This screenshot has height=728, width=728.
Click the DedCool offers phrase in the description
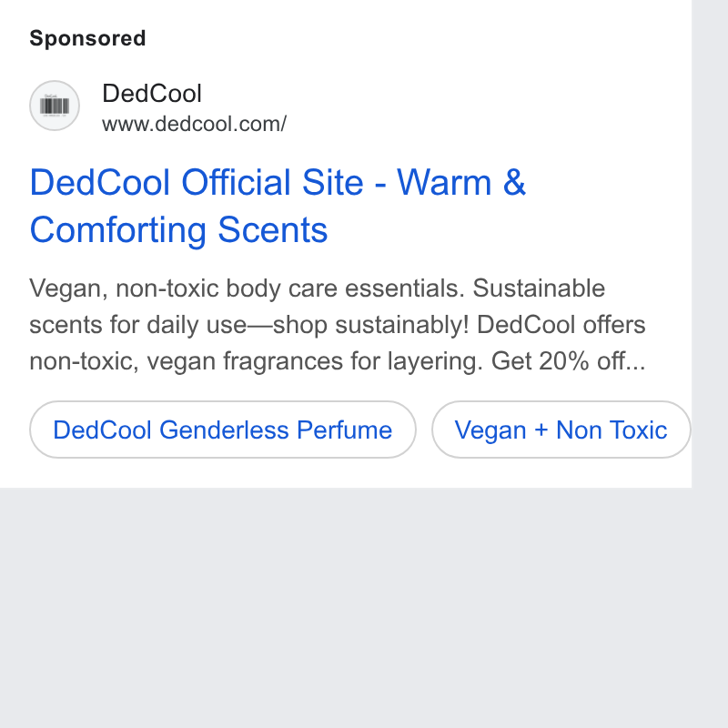point(561,325)
